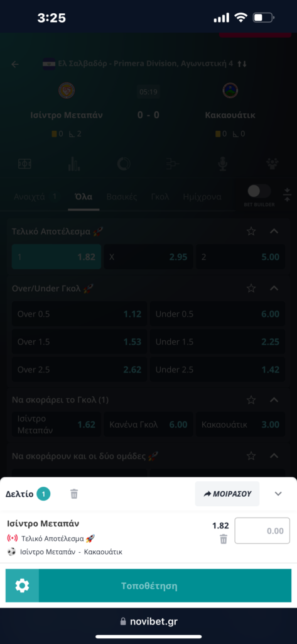Viewport: 297px width, 644px height.
Task: Tap the ΜΟΙΡΑΣΟΥ share button
Action: click(227, 494)
